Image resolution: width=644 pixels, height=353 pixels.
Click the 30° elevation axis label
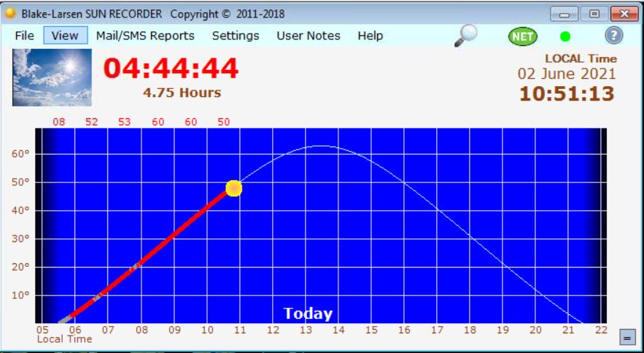(x=20, y=238)
